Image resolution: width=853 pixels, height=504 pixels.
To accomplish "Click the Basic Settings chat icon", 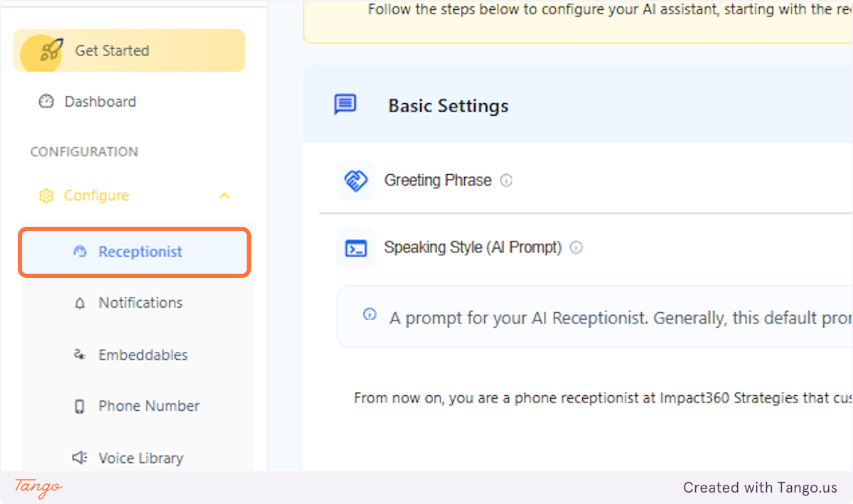I will coord(344,104).
